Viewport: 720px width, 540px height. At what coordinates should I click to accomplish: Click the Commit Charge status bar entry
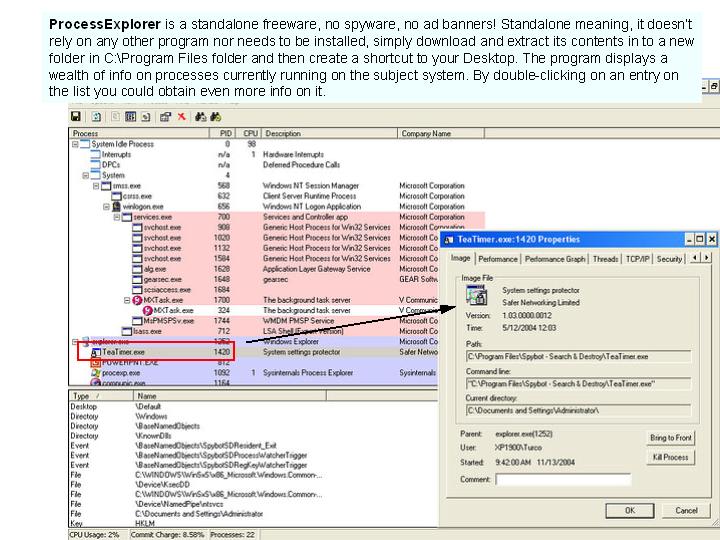point(168,535)
